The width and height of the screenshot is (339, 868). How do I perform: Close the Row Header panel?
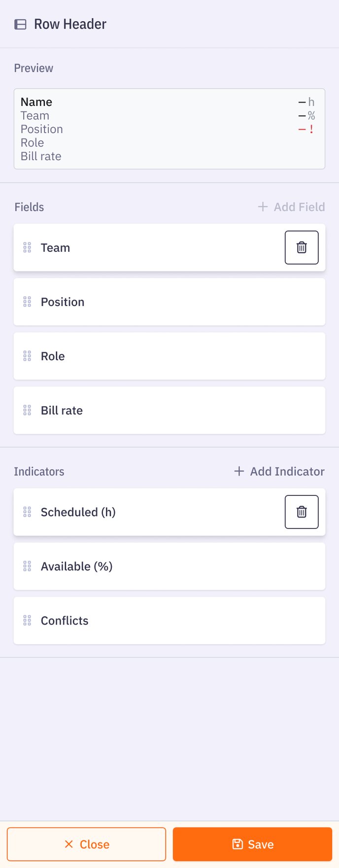[86, 844]
